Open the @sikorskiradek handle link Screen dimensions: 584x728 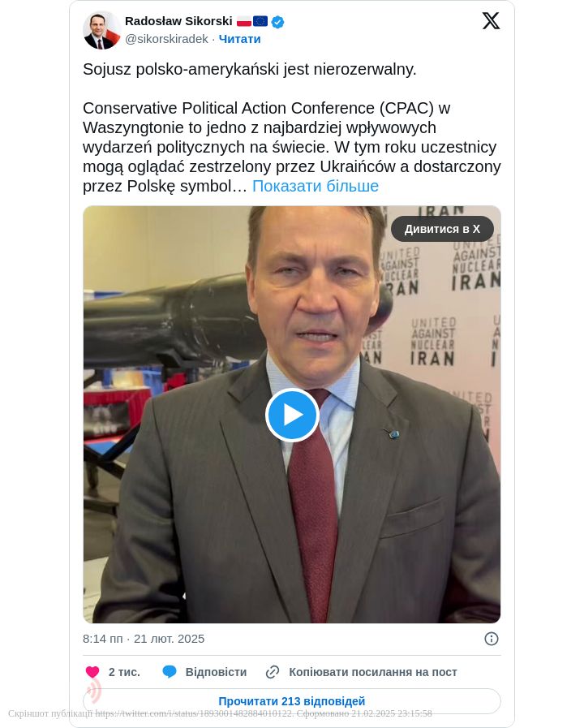point(166,39)
